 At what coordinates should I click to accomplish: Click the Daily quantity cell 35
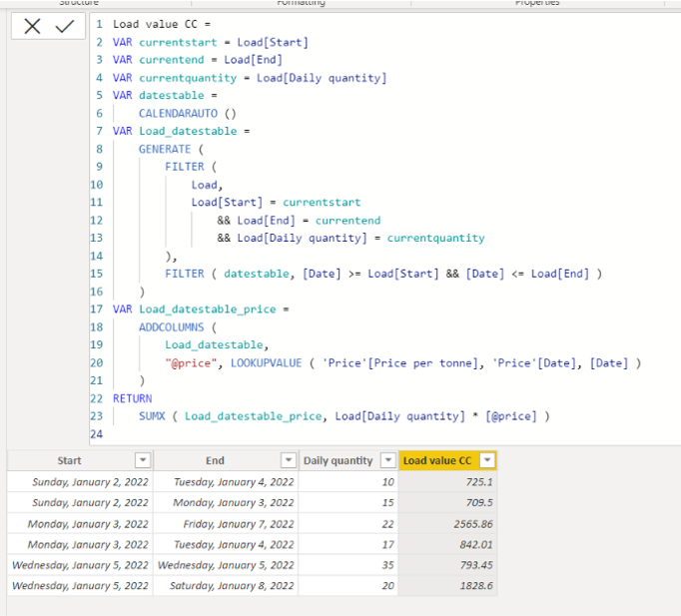click(347, 565)
